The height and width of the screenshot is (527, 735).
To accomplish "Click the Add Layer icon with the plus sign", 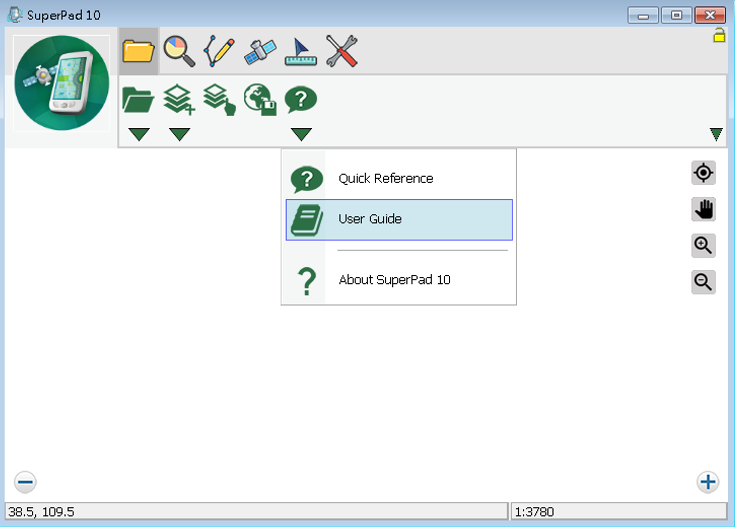I will [179, 99].
